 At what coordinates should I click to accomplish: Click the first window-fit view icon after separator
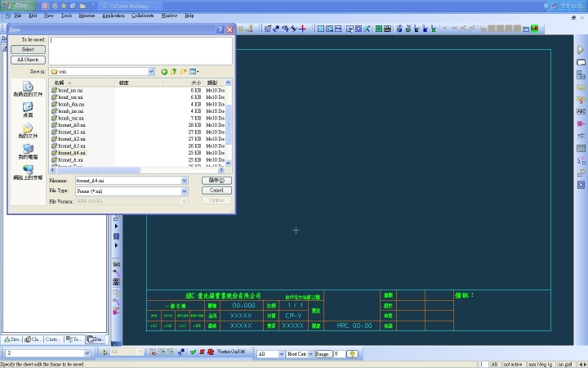pos(321,29)
